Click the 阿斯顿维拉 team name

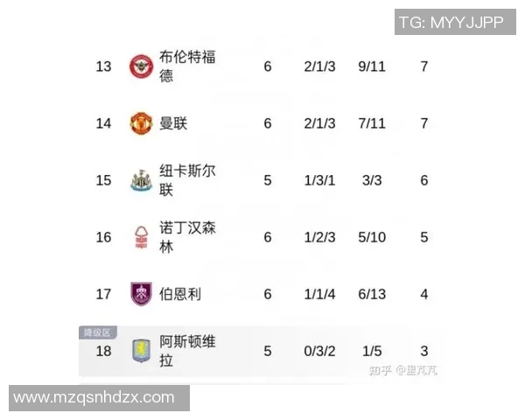187,351
